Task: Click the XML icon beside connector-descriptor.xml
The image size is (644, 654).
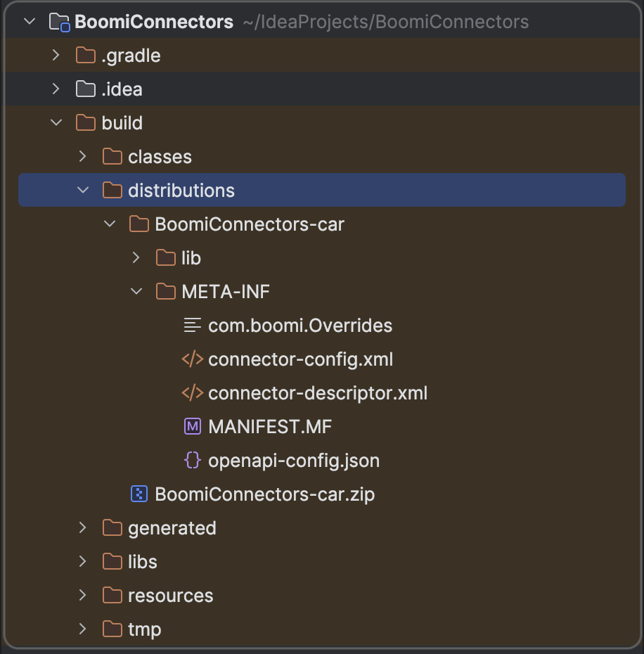Action: click(x=192, y=392)
